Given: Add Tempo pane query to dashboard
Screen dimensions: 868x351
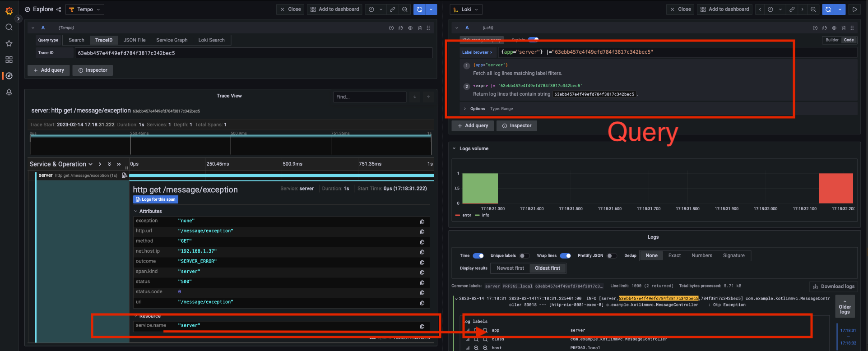Looking at the screenshot, I should point(334,9).
